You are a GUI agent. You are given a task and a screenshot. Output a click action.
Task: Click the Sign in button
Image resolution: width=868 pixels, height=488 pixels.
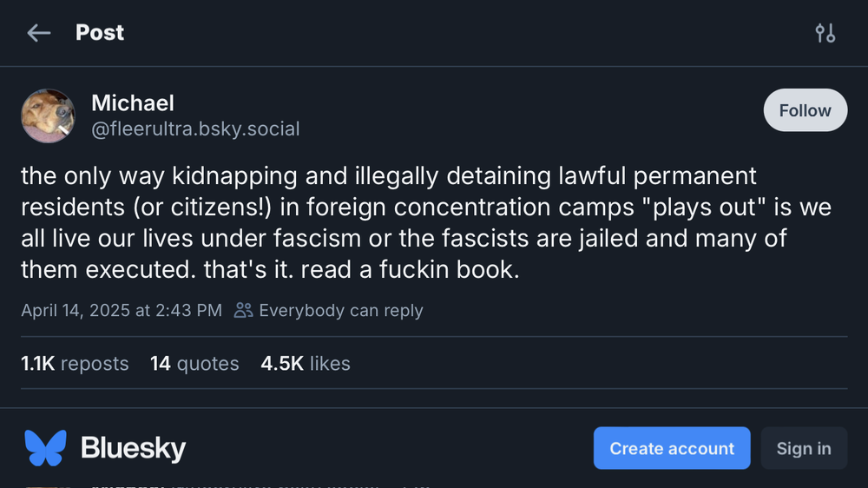tap(803, 448)
